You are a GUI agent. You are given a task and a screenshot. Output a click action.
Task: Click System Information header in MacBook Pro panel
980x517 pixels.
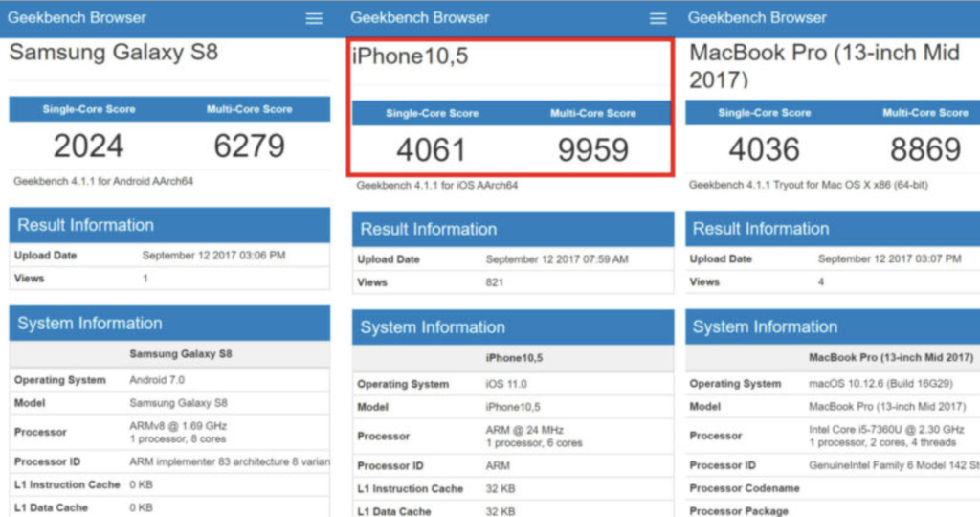pos(833,326)
